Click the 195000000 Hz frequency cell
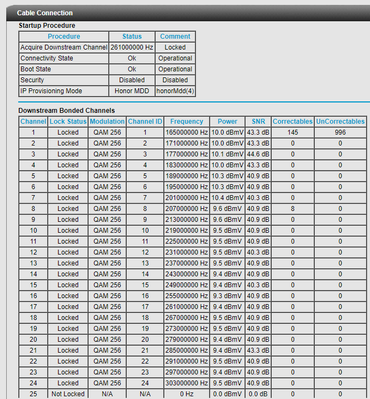The image size is (370, 399). 187,187
